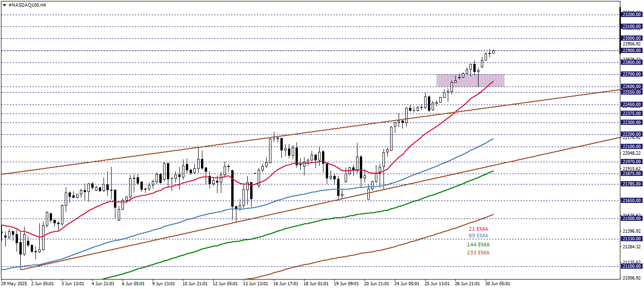Viewport: 644px width, 289px height.
Task: Click the 3 Jun 13:01 time label
Action: pyautogui.click(x=73, y=284)
